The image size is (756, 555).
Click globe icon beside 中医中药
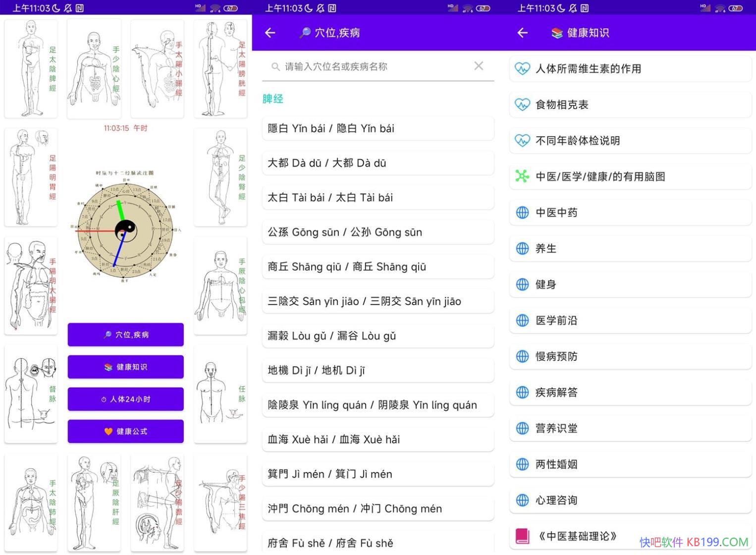pyautogui.click(x=522, y=213)
